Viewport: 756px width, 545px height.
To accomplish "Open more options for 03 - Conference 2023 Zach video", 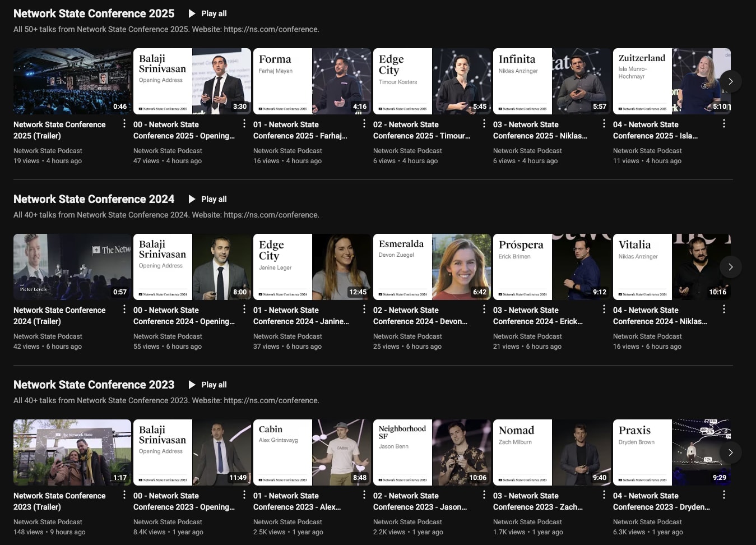I will (x=604, y=495).
